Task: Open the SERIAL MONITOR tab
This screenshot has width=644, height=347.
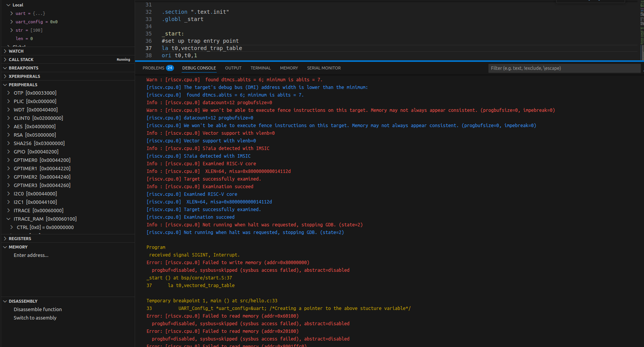Action: (324, 68)
